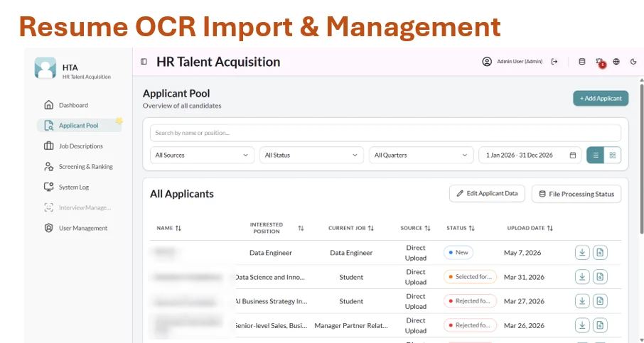View document for May 7, 2026 row
The image size is (644, 343).
pyautogui.click(x=600, y=253)
